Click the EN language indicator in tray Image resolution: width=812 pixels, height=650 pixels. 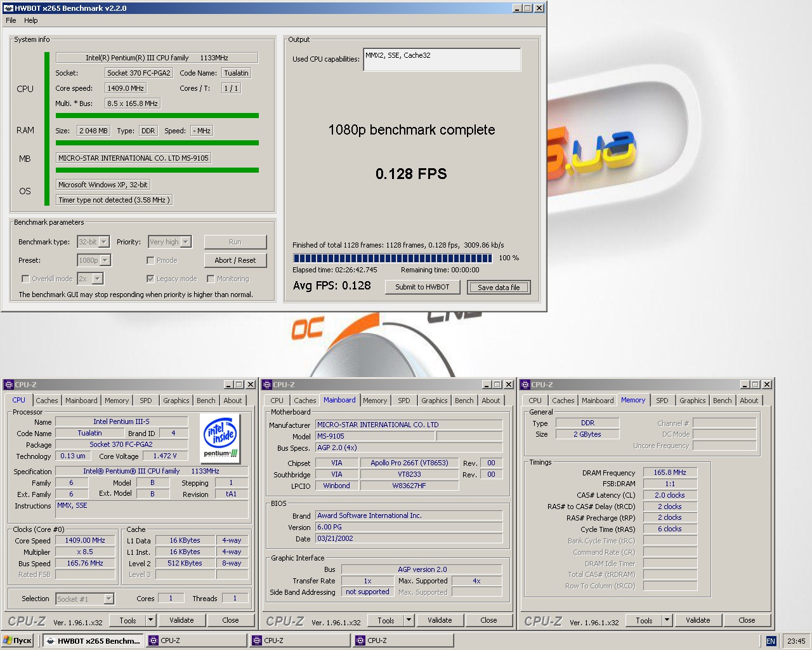771,641
